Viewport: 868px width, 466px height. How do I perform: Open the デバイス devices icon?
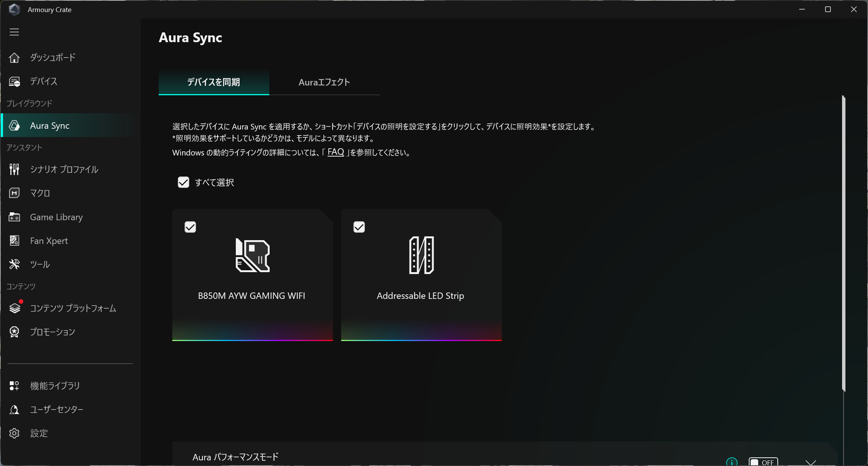[14, 81]
